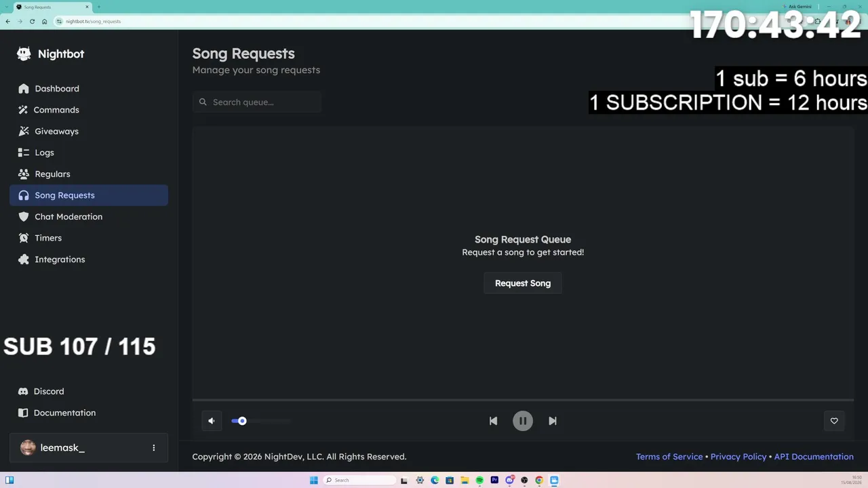This screenshot has height=488, width=868.
Task: Go to the Timers page
Action: tap(89, 238)
